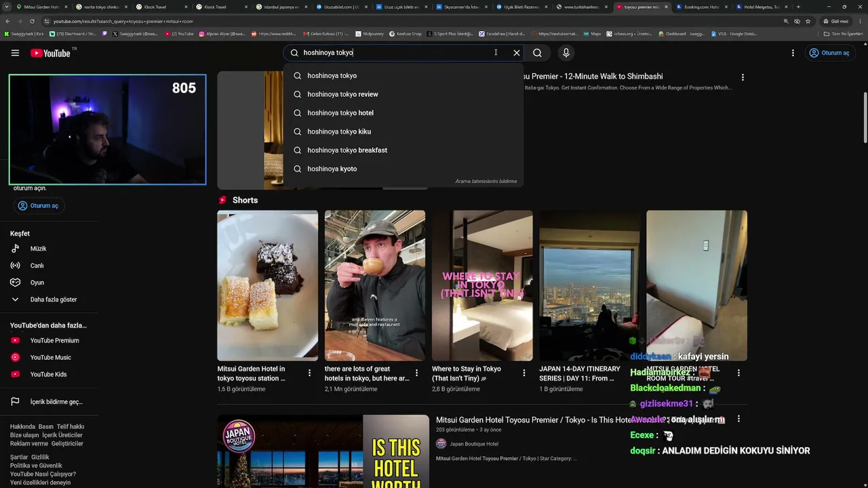Click 'YouTube Nasıl Çalışır?' footer link
868x488 pixels.
(x=43, y=474)
